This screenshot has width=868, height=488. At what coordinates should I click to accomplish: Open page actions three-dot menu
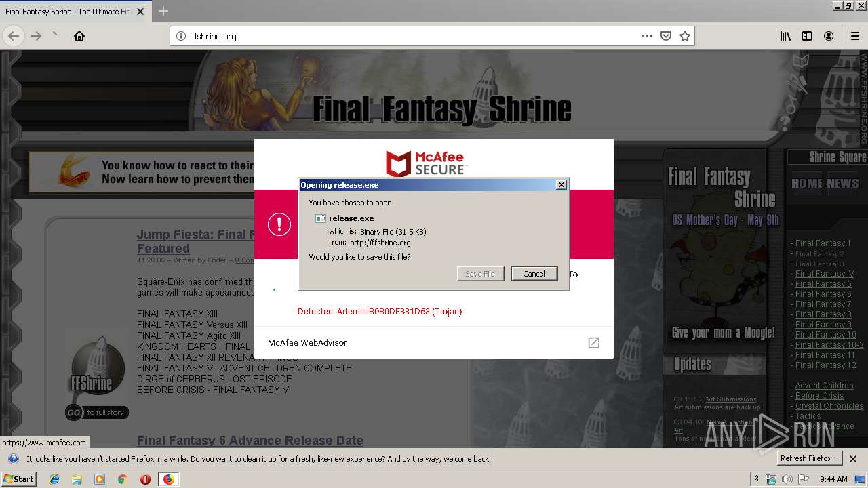click(647, 36)
